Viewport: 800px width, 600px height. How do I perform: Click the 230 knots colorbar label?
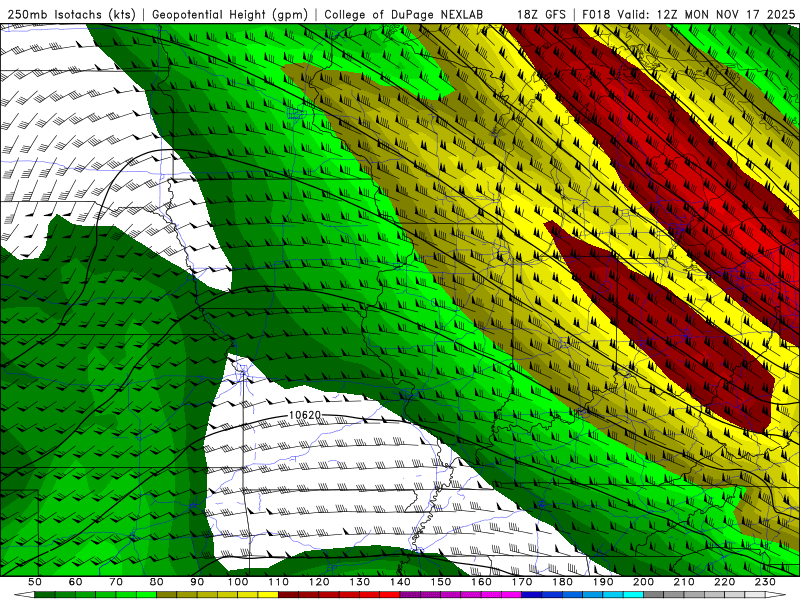tap(765, 582)
